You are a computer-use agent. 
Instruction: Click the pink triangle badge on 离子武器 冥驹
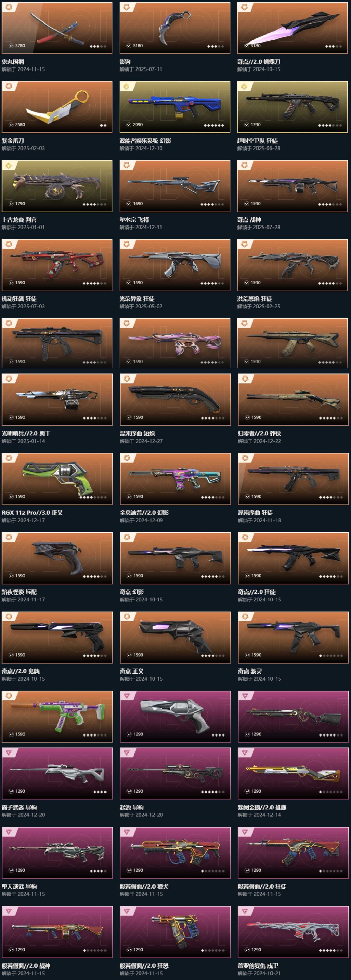(x=8, y=752)
